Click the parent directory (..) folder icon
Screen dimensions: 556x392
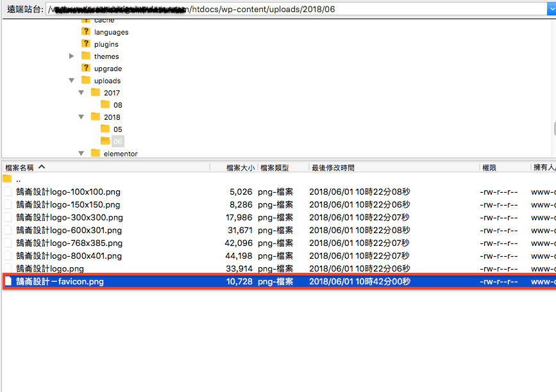coord(7,179)
